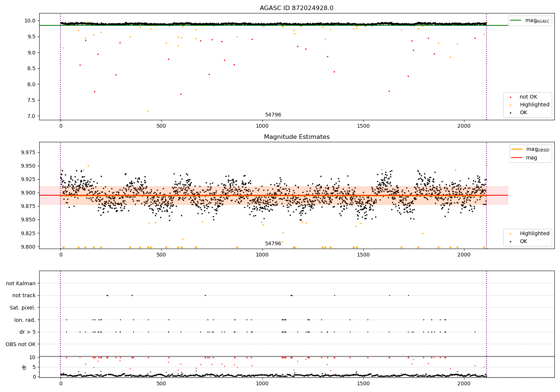Click the '2000' x-tick under Magnitude Estimates plot
560x392 pixels.
point(464,255)
